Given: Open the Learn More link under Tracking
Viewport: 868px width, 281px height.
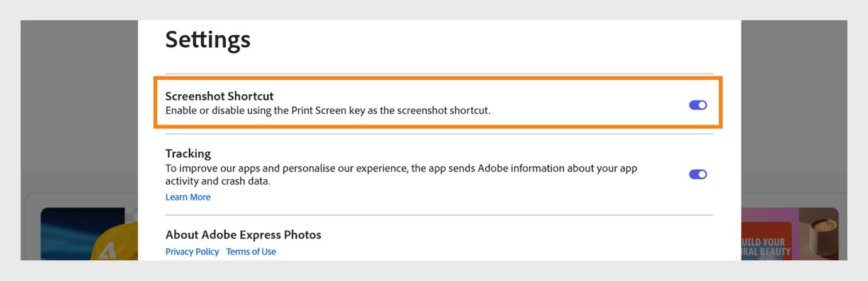Looking at the screenshot, I should (187, 197).
